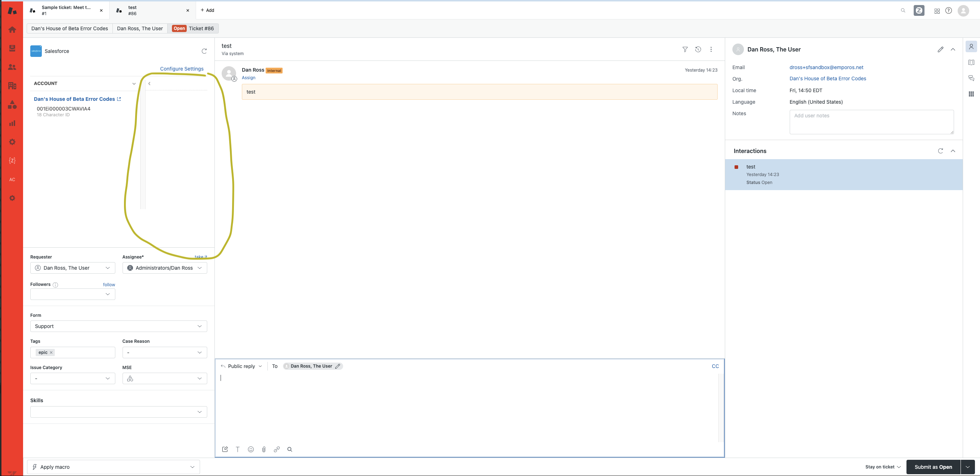Open the Form Support dropdown
This screenshot has height=476, width=980.
(119, 326)
